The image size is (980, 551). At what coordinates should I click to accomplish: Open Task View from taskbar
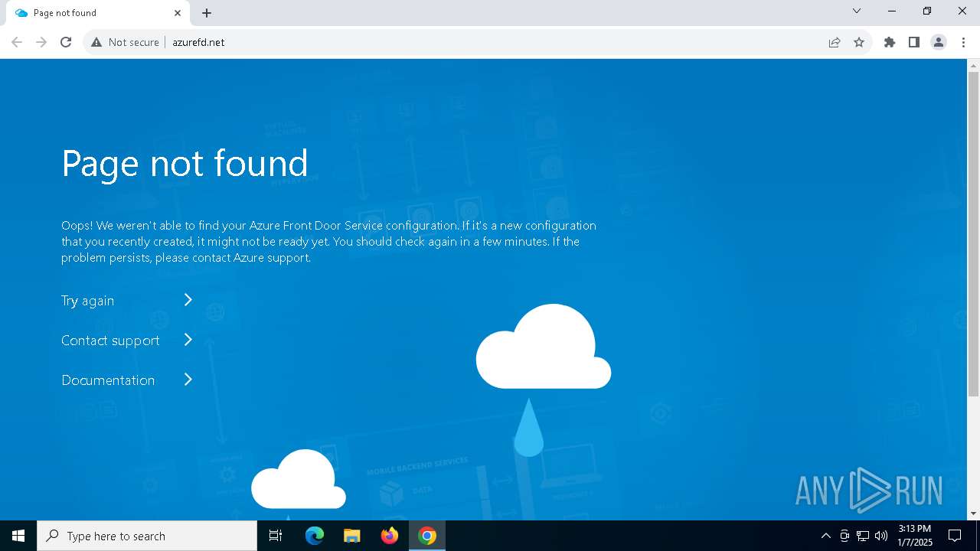(x=276, y=536)
